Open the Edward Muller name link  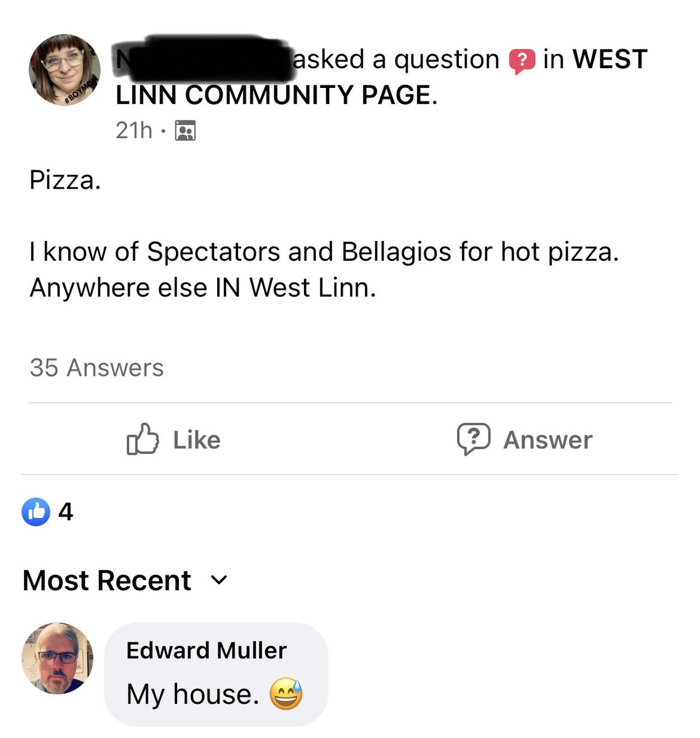206,650
